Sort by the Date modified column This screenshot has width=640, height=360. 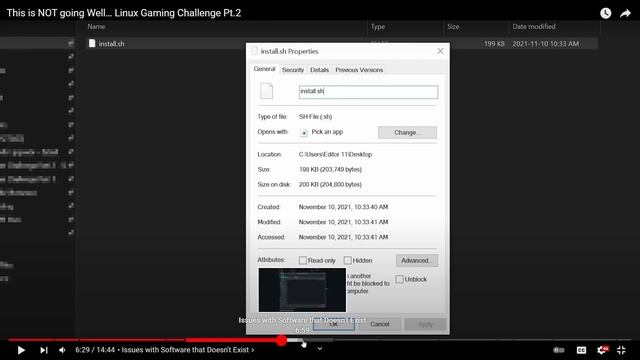(x=534, y=27)
